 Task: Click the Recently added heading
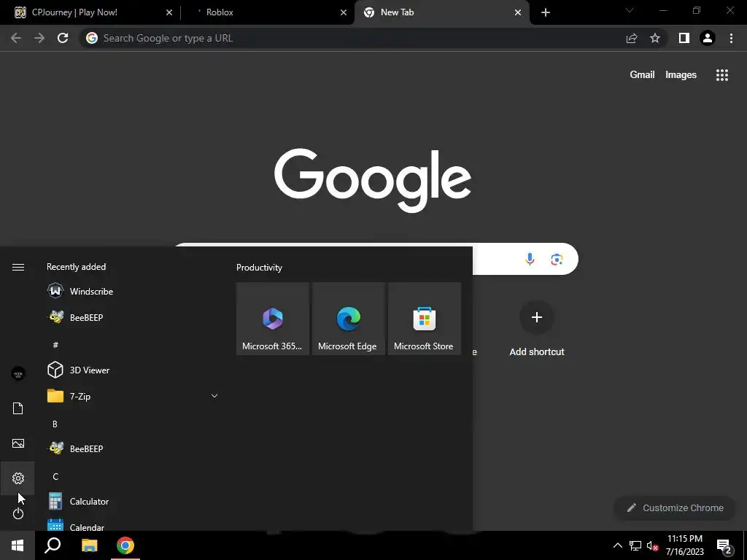tap(76, 267)
